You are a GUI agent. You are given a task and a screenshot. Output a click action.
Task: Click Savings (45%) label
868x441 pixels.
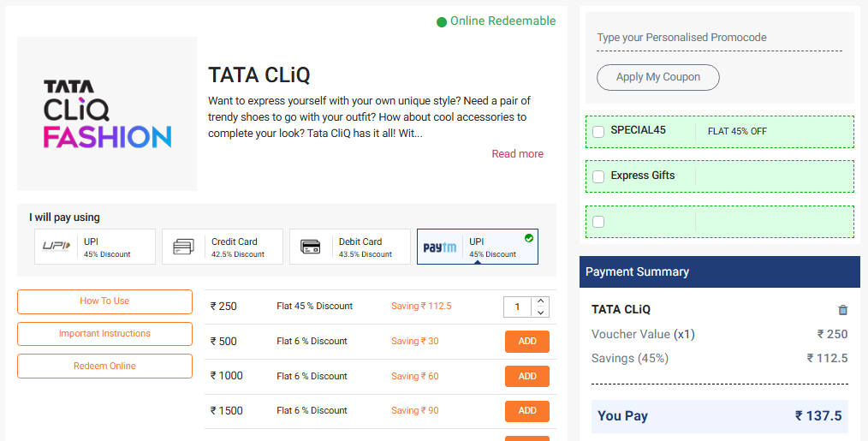tap(630, 359)
